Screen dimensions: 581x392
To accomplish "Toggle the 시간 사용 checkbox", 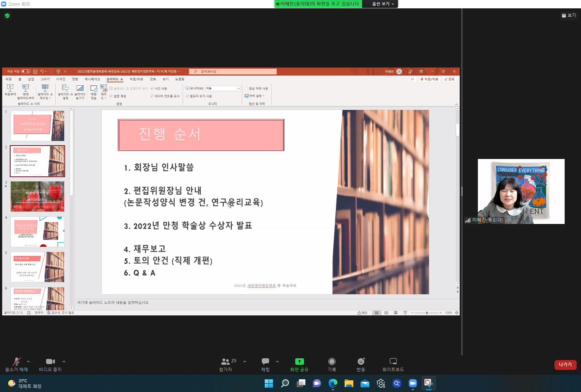I will pyautogui.click(x=152, y=89).
